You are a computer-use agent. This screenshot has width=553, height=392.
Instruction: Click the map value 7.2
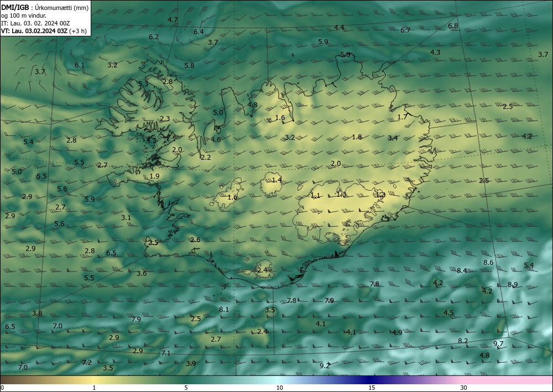(87, 362)
